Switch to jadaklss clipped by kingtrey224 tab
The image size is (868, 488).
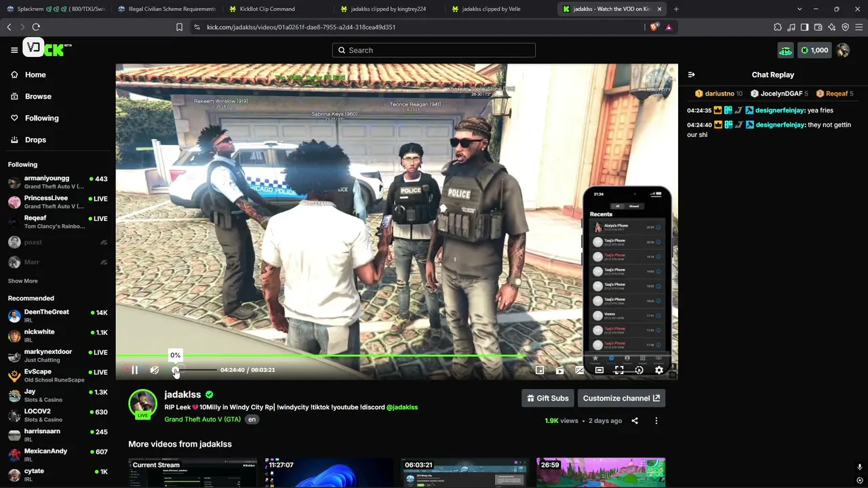[x=389, y=9]
